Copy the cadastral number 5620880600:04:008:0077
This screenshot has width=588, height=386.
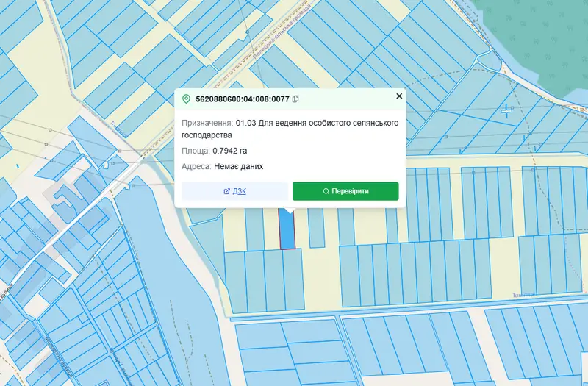(295, 99)
